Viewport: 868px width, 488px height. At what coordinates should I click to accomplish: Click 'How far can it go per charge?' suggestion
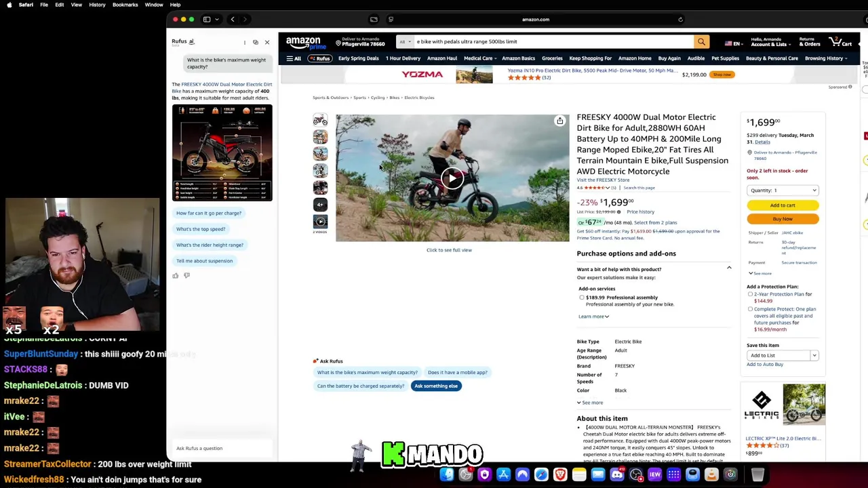(209, 213)
